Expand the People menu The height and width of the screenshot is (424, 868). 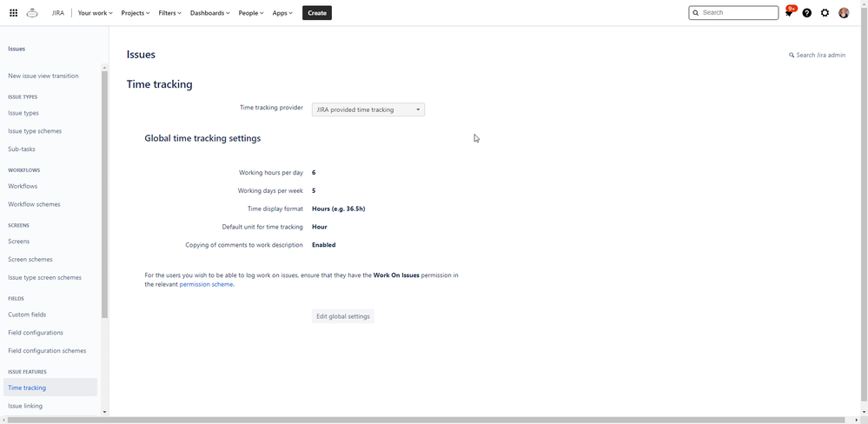pos(251,13)
